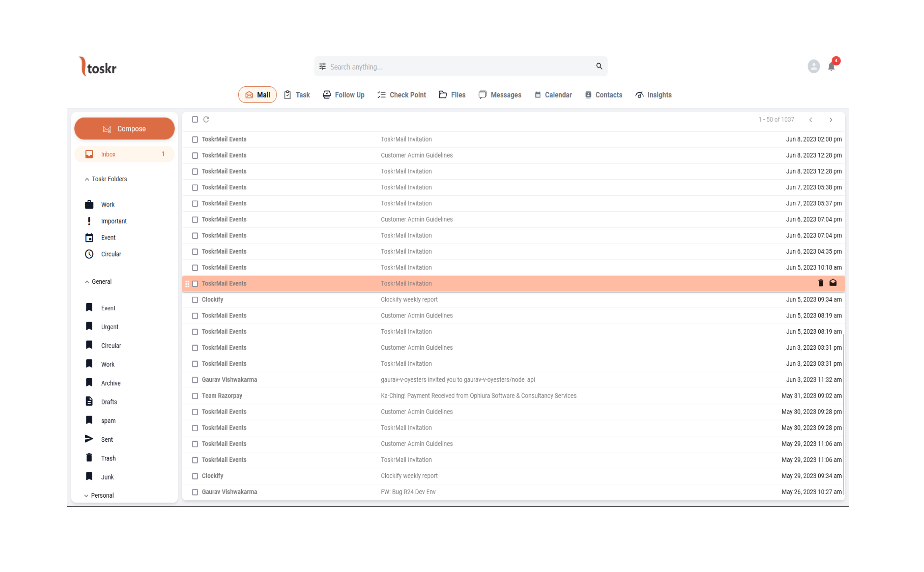Click the search magnifier icon
The height and width of the screenshot is (572, 924).
(599, 66)
